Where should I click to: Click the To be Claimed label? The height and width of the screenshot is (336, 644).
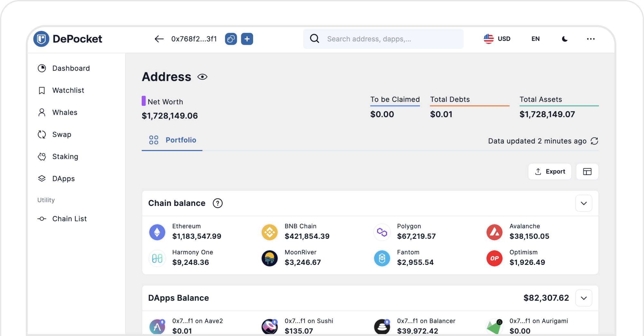pos(395,99)
